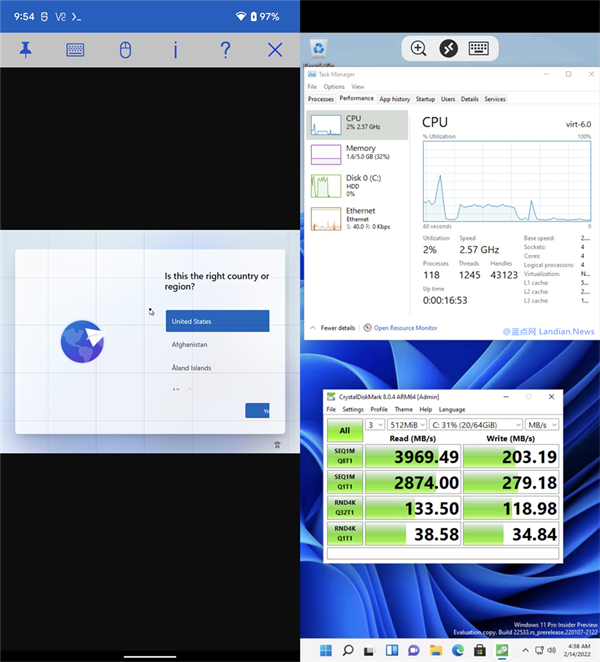The width and height of the screenshot is (600, 662).
Task: Open the MB/s unit dropdown
Action: click(x=542, y=425)
